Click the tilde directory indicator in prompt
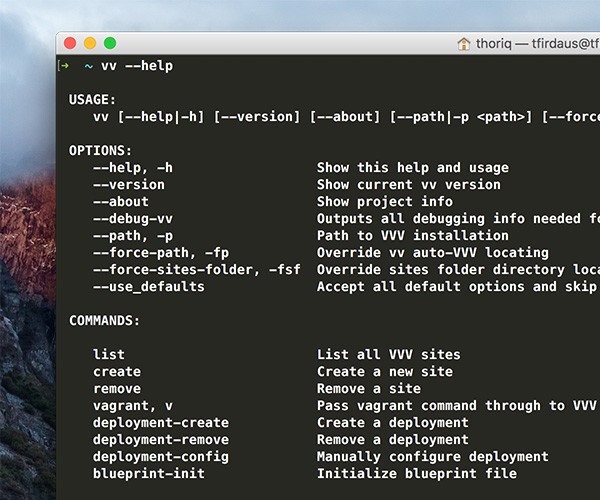The height and width of the screenshot is (500, 600). coord(89,66)
